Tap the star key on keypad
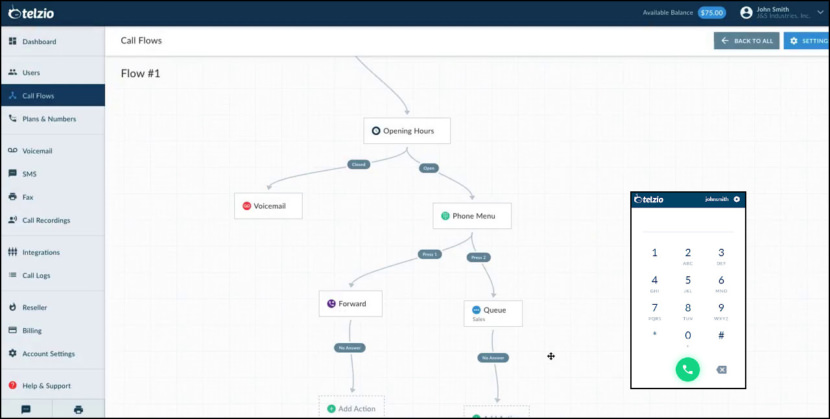The height and width of the screenshot is (419, 830). (x=655, y=335)
